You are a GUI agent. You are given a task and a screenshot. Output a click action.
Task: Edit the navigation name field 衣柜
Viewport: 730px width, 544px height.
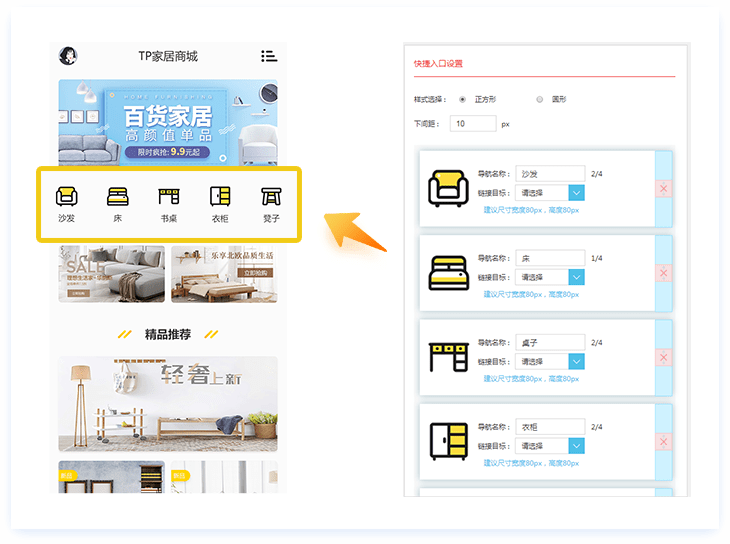[x=550, y=427]
